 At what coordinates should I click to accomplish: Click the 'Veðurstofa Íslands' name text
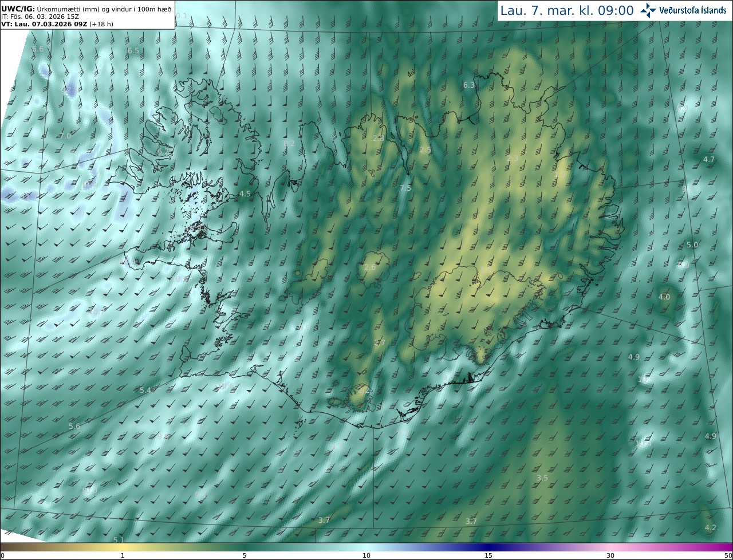(693, 10)
